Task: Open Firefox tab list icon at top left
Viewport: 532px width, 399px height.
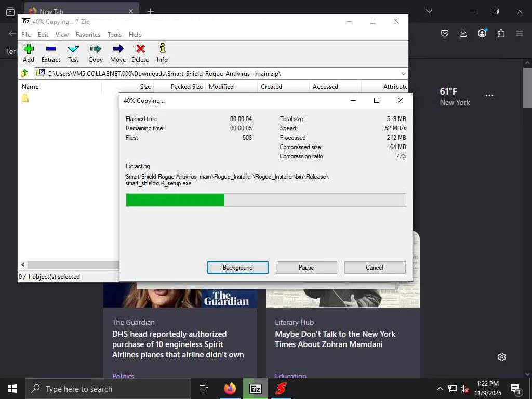Action: point(10,11)
